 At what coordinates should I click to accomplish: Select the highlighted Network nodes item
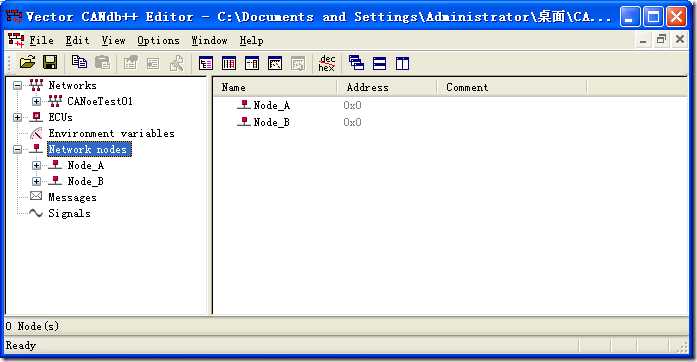click(89, 149)
